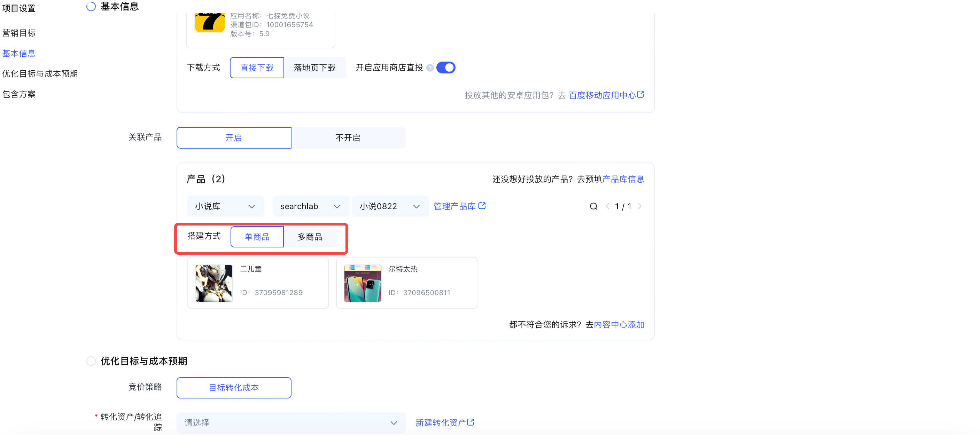This screenshot has width=980, height=435.
Task: Choose 落地页下载 download method
Action: tap(314, 68)
